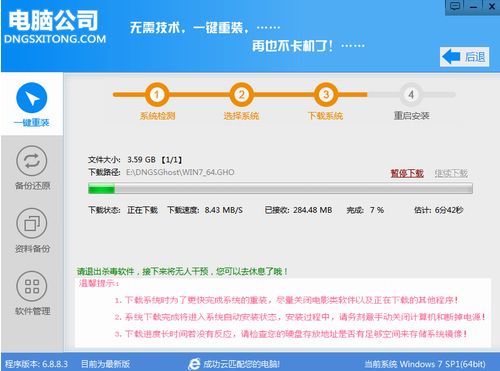The image size is (500, 371).
Task: Click the download speed 8.43 MB/S
Action: (224, 210)
